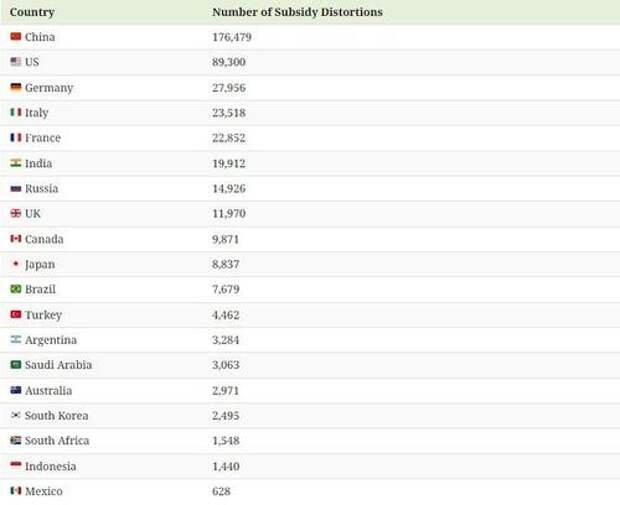620x505 pixels.
Task: Click the South Korea flag icon
Action: 16,415
